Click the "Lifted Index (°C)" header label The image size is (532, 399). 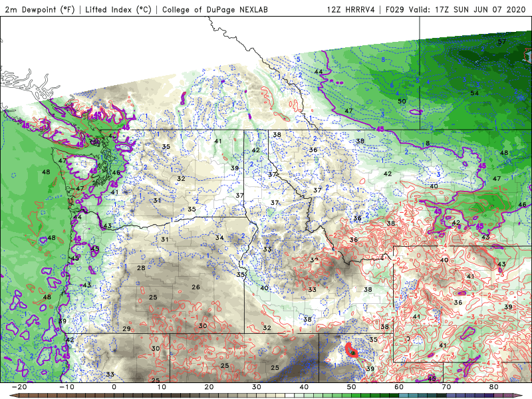coord(118,9)
